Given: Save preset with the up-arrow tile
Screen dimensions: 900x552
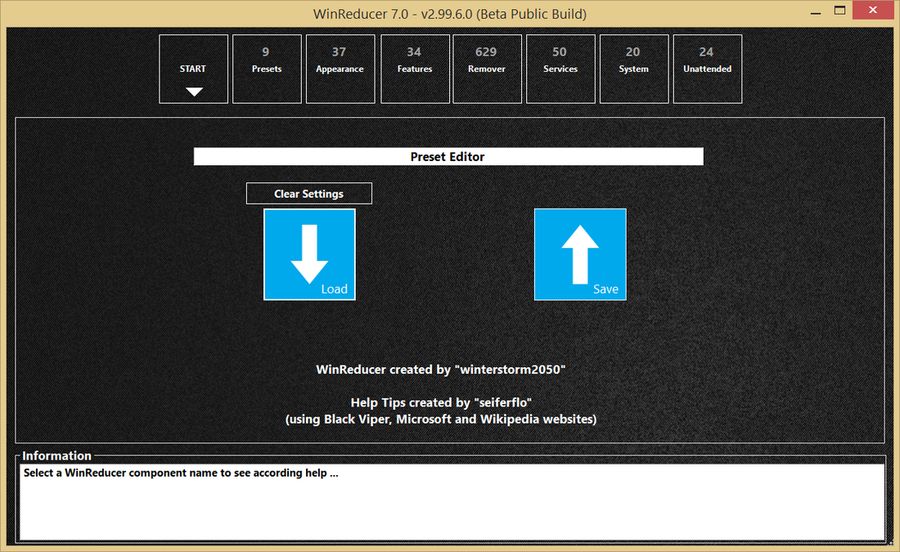Looking at the screenshot, I should click(580, 254).
